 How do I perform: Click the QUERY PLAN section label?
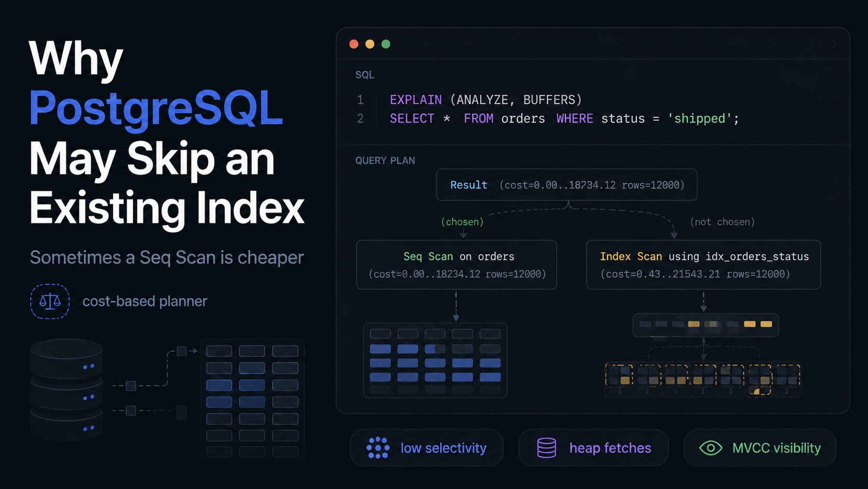click(x=385, y=161)
